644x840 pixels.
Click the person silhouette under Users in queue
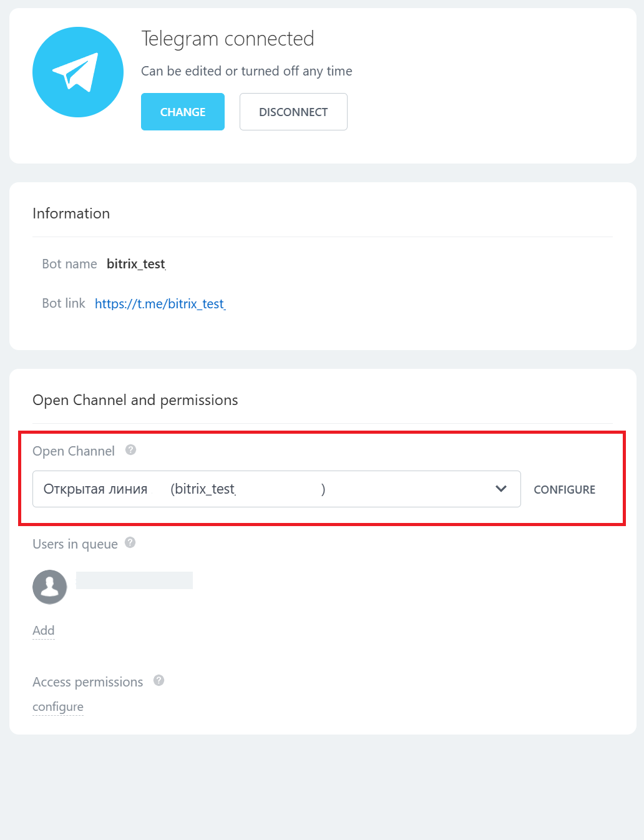coord(49,587)
